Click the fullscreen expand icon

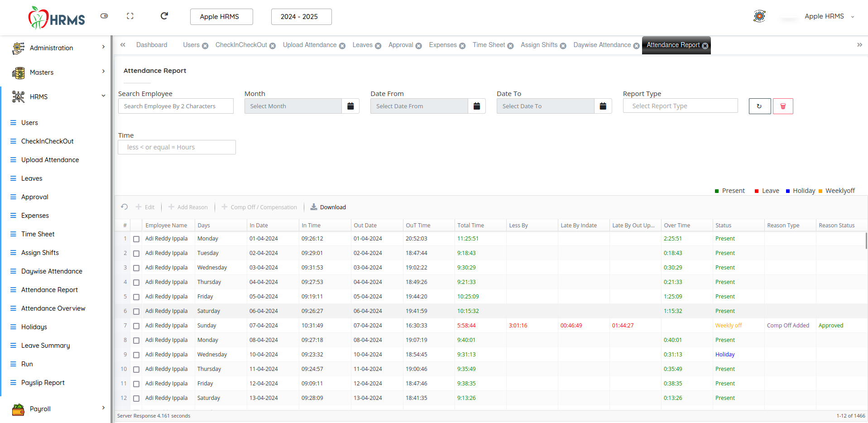130,16
